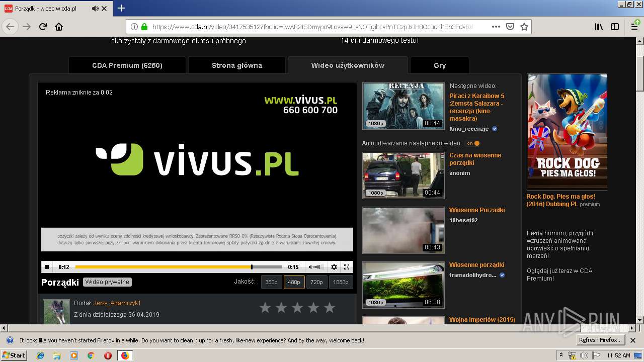This screenshot has width=644, height=362.
Task: Adjust the player volume level bars
Action: pos(319,267)
